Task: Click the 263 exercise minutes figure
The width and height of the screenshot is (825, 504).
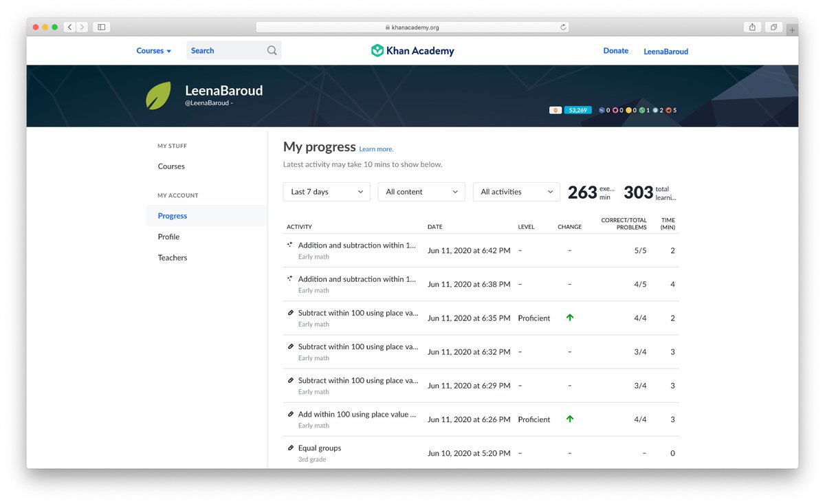Action: (582, 193)
